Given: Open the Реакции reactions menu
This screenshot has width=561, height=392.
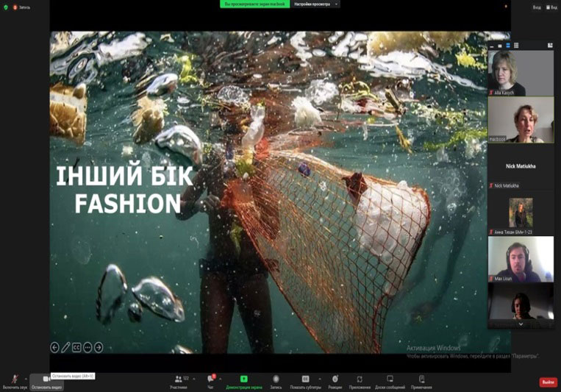Looking at the screenshot, I should (335, 382).
